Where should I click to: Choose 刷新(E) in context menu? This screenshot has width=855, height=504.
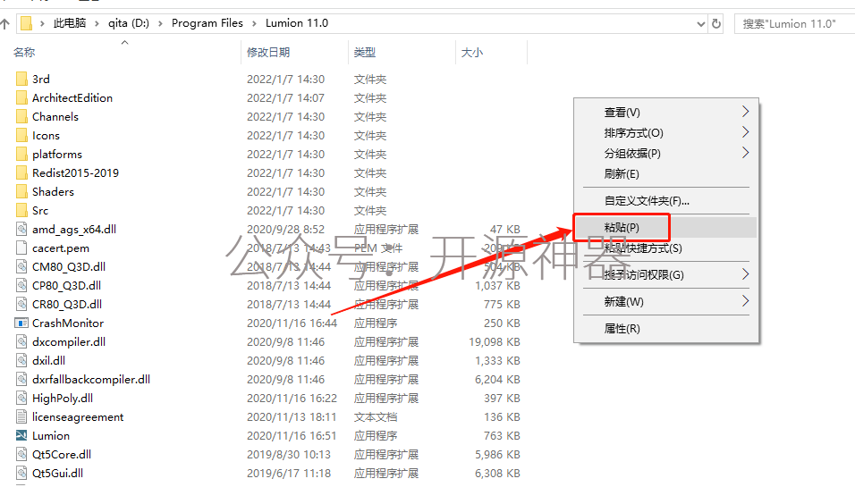tap(665, 174)
